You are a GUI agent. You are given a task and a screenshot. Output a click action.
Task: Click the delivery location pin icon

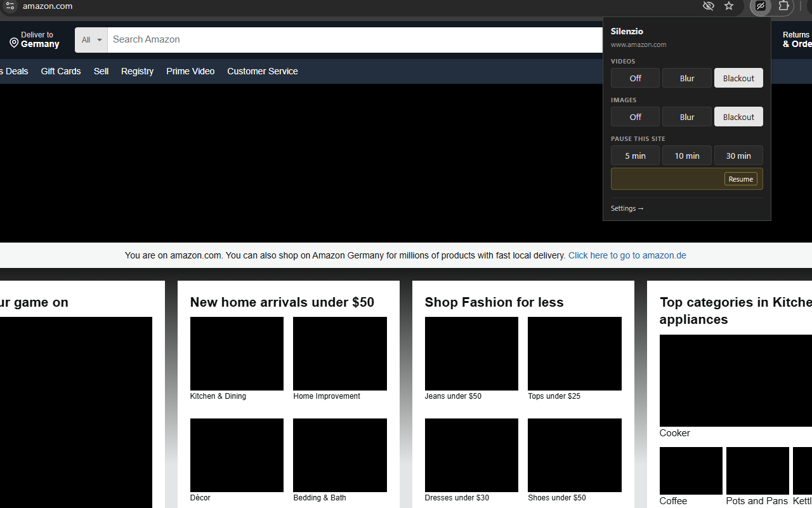tap(14, 43)
